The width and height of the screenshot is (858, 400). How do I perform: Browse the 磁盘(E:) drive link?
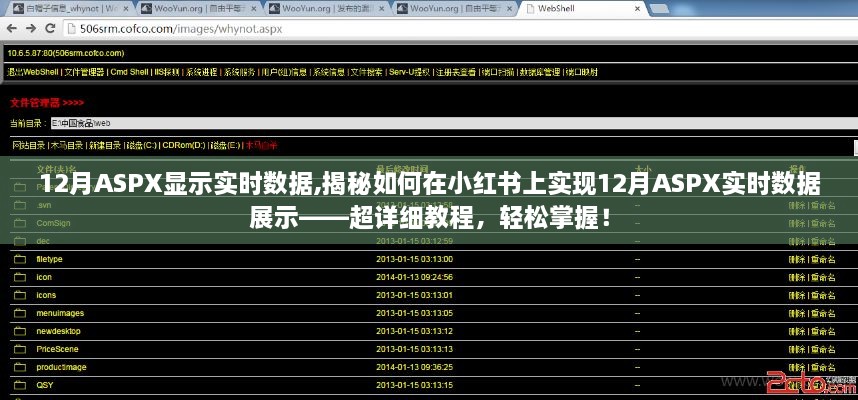point(225,146)
